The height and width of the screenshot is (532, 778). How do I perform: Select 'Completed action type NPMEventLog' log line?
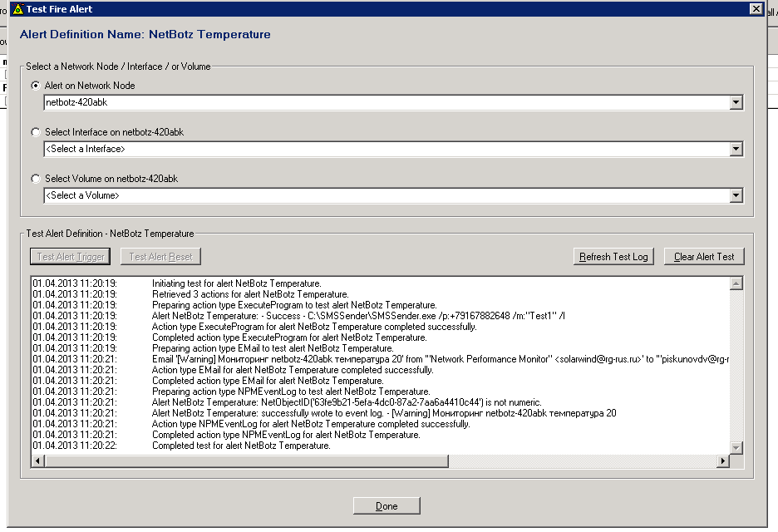286,435
